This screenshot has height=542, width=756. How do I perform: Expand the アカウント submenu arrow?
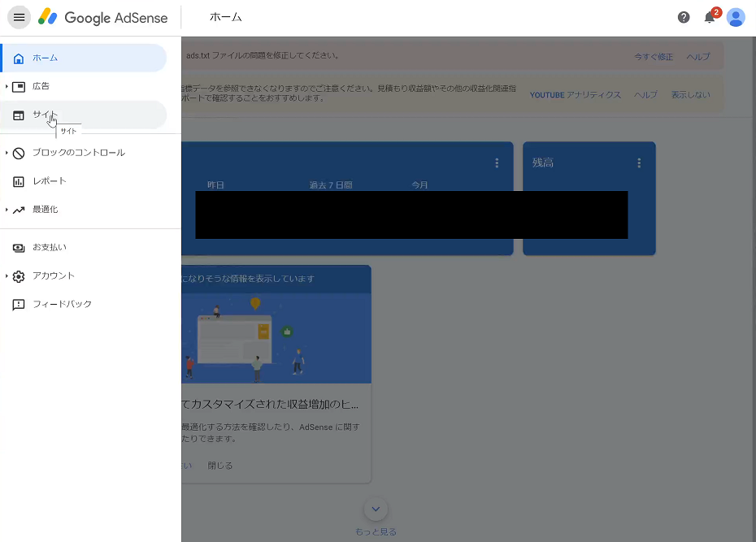[7, 276]
